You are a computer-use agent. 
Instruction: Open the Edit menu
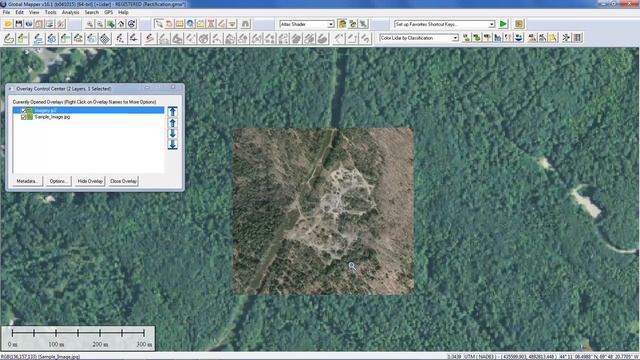[20, 12]
